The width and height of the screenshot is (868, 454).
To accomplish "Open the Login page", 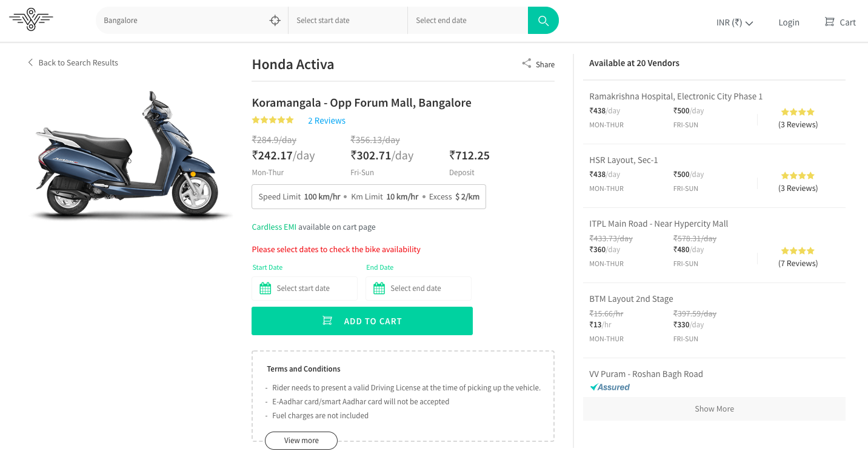I will tap(789, 22).
